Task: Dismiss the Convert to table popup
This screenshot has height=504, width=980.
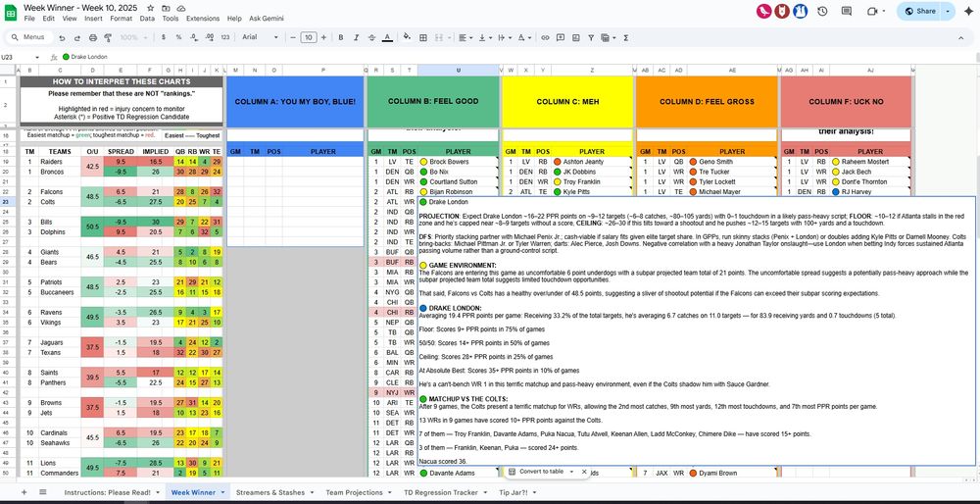Action: click(584, 472)
